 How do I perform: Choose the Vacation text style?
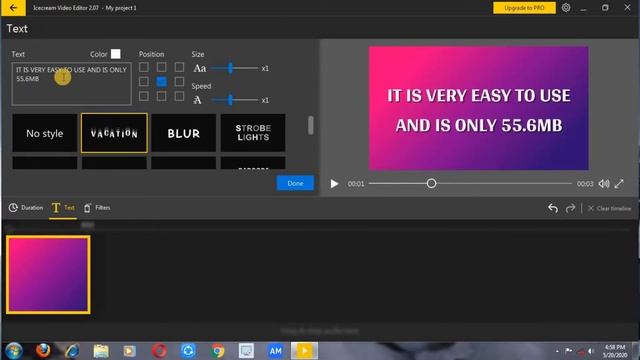coord(114,133)
